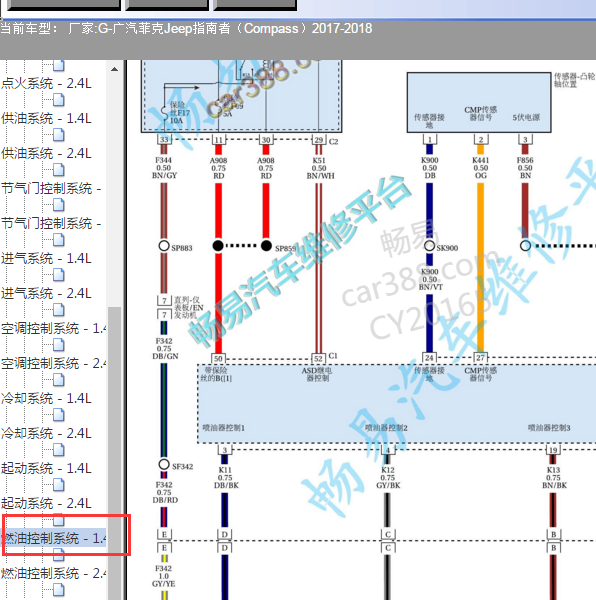596x600 pixels.
Task: Click wire label K11 0.75 DB/BK
Action: pyautogui.click(x=226, y=478)
